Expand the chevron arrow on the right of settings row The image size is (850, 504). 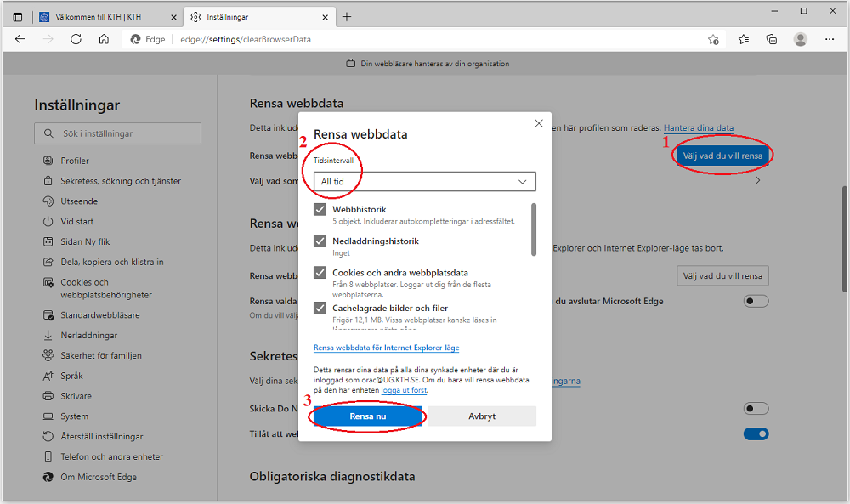pos(757,180)
